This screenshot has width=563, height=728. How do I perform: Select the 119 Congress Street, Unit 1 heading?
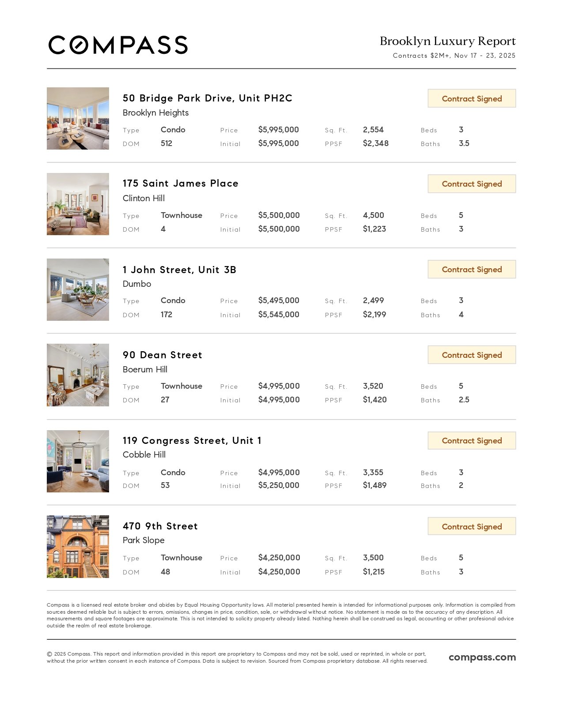click(192, 441)
